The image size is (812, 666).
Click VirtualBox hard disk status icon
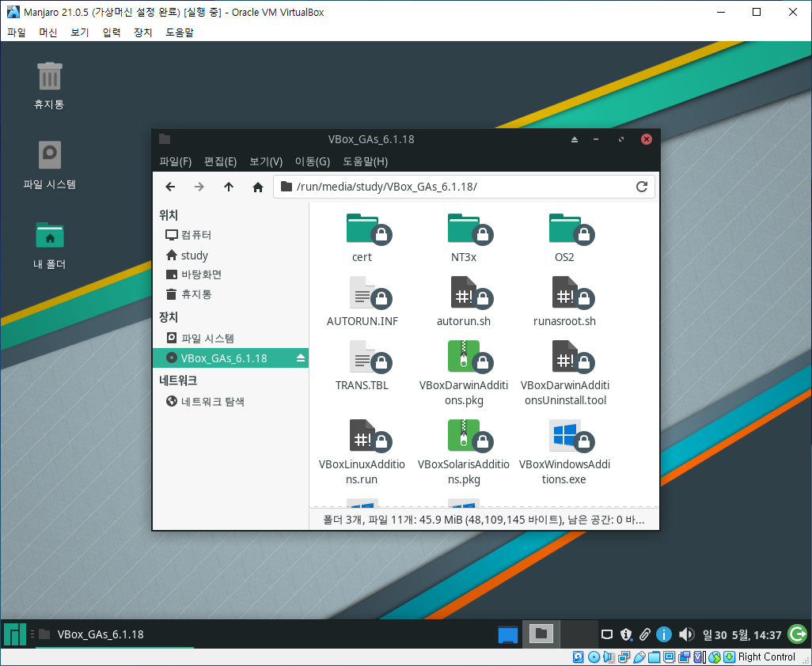click(579, 657)
